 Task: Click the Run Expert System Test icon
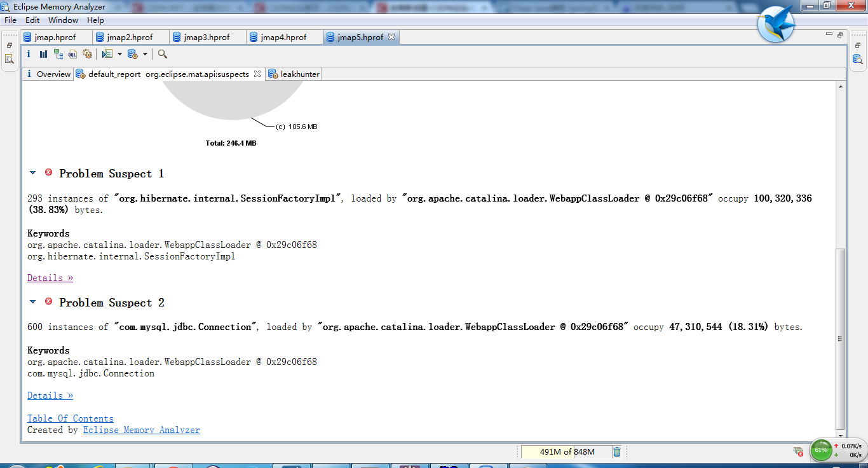(107, 54)
